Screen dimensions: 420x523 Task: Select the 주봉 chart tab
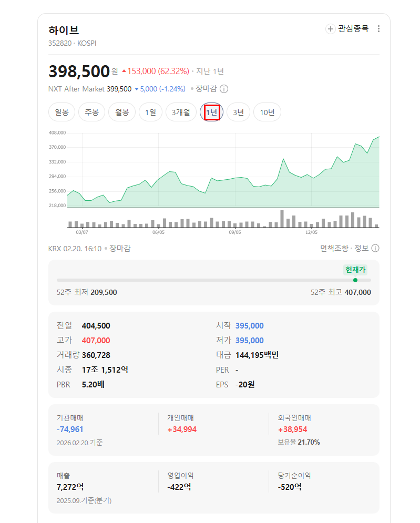pyautogui.click(x=92, y=112)
